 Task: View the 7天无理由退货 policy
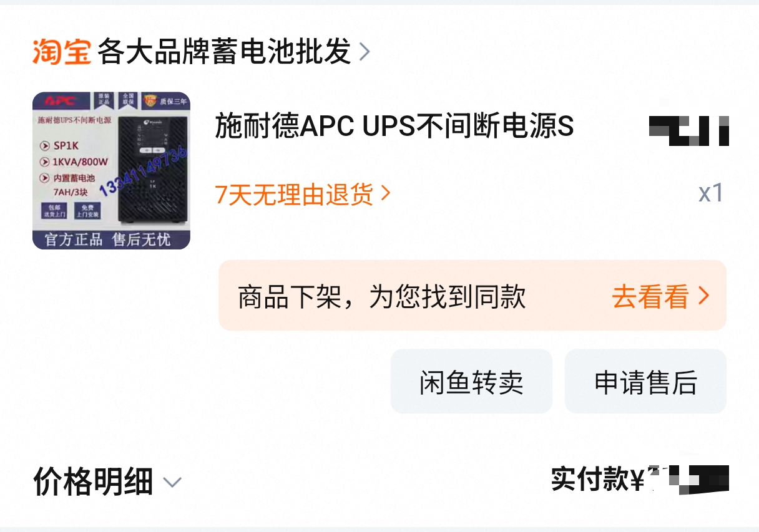pos(295,195)
